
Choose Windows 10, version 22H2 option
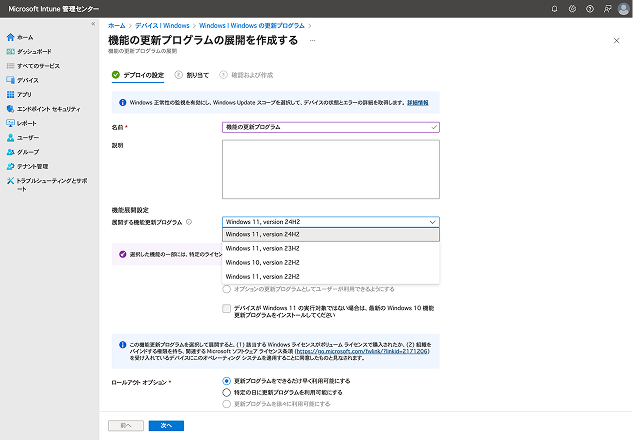point(331,262)
